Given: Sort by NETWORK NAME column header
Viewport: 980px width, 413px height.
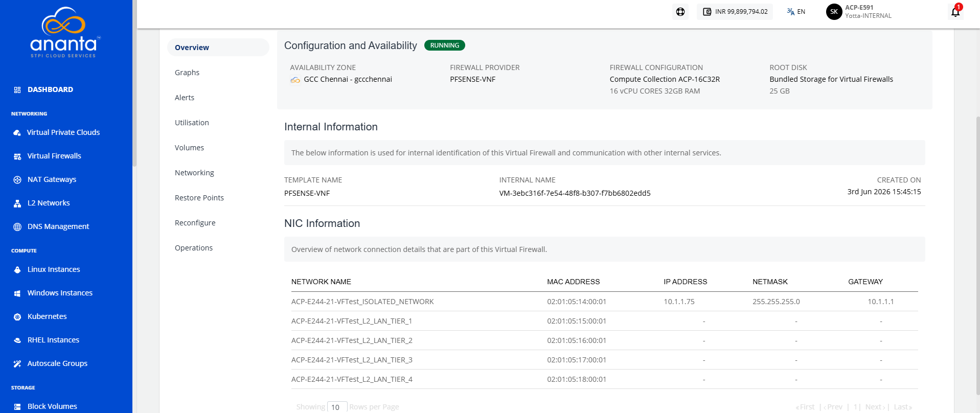Looking at the screenshot, I should (x=321, y=282).
